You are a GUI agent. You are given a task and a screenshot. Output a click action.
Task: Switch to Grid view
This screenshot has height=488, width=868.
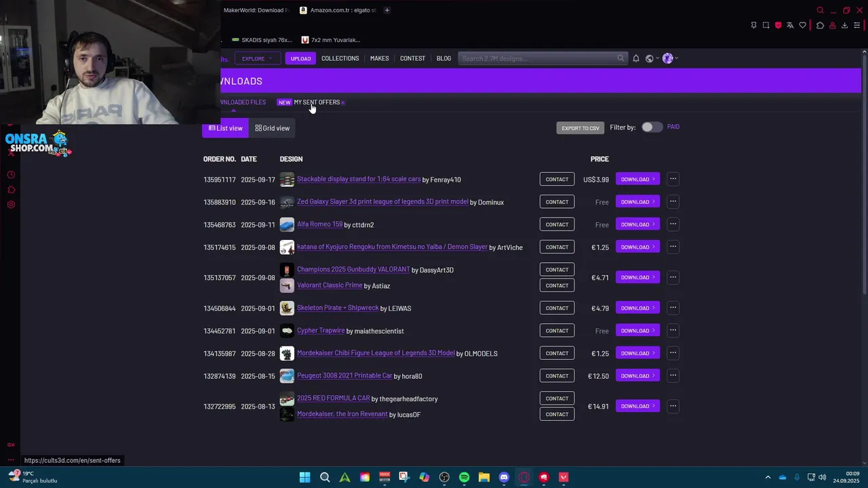(x=273, y=128)
